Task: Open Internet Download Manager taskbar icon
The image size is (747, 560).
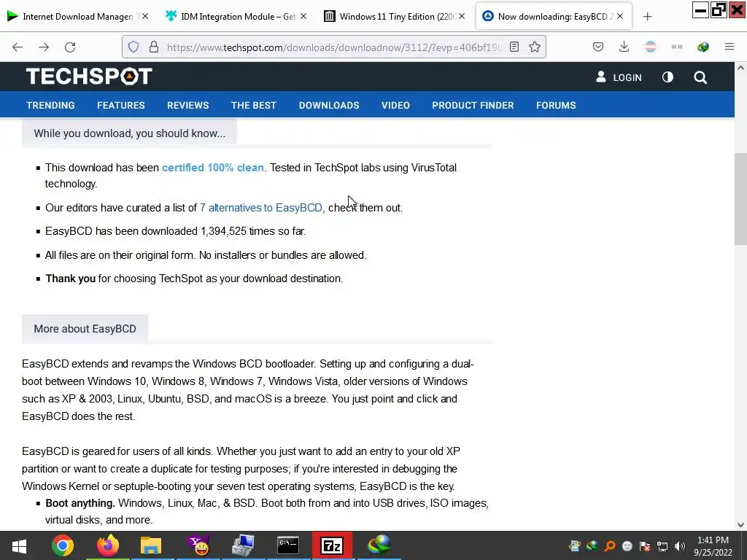Action: (379, 545)
